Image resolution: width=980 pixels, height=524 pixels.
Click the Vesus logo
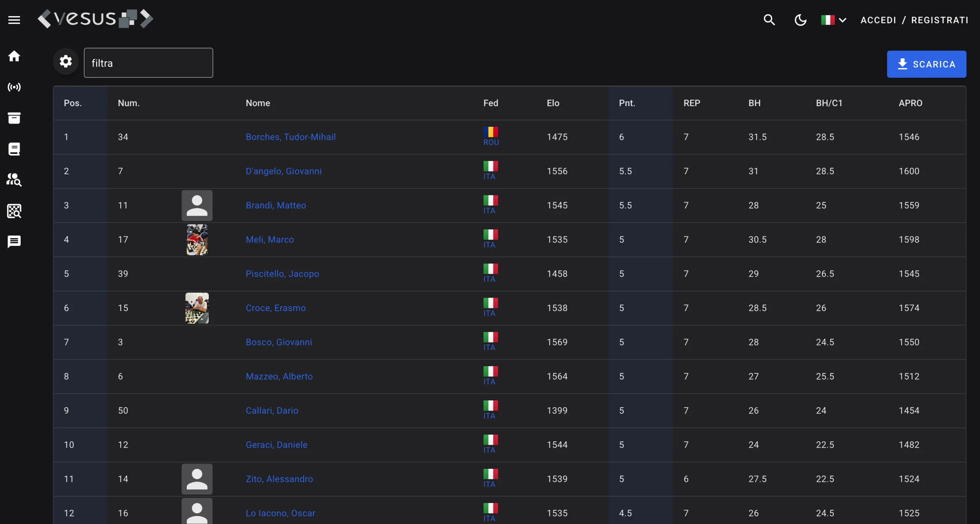95,19
